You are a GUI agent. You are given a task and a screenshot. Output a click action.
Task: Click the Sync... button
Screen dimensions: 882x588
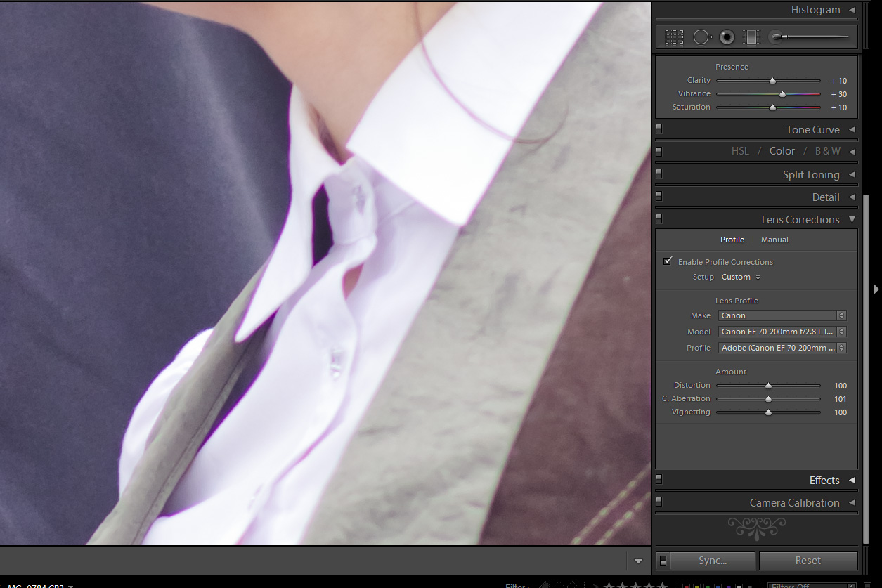pyautogui.click(x=712, y=561)
